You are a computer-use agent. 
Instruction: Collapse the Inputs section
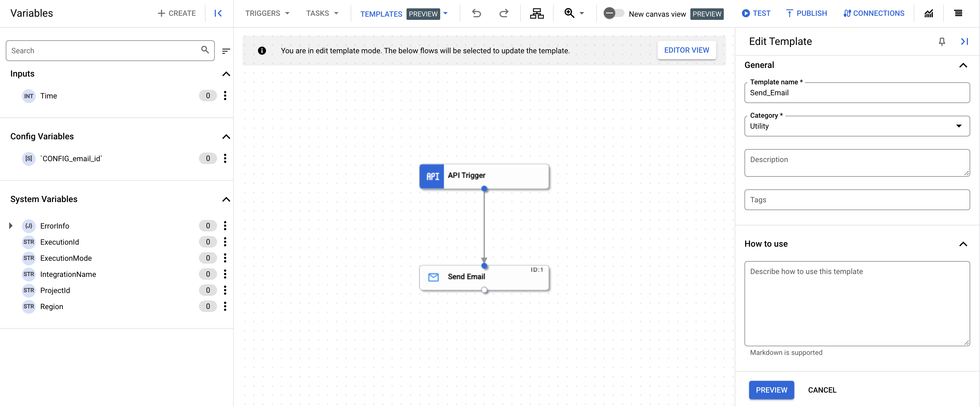click(x=227, y=74)
